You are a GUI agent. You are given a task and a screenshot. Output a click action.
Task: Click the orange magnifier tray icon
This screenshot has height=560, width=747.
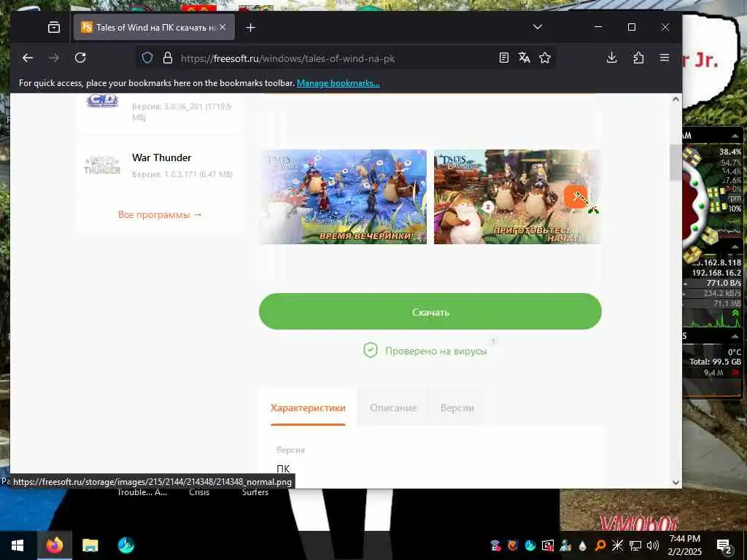tap(600, 545)
